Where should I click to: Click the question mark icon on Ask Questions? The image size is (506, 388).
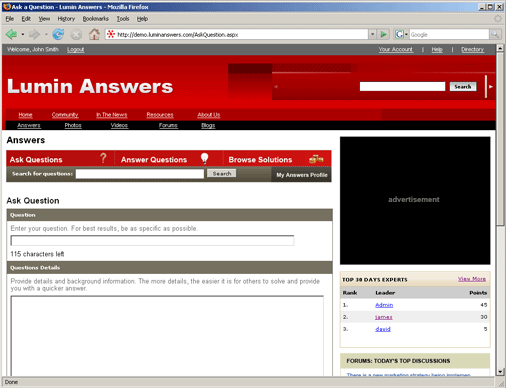(x=103, y=158)
